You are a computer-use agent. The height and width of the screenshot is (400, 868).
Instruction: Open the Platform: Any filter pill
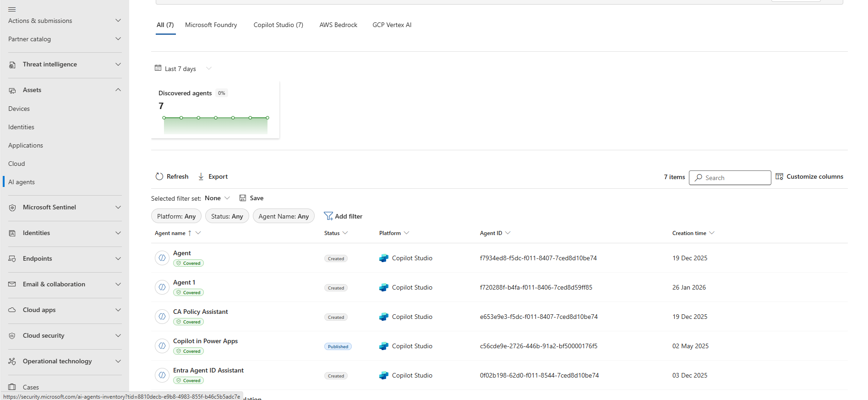coord(176,216)
